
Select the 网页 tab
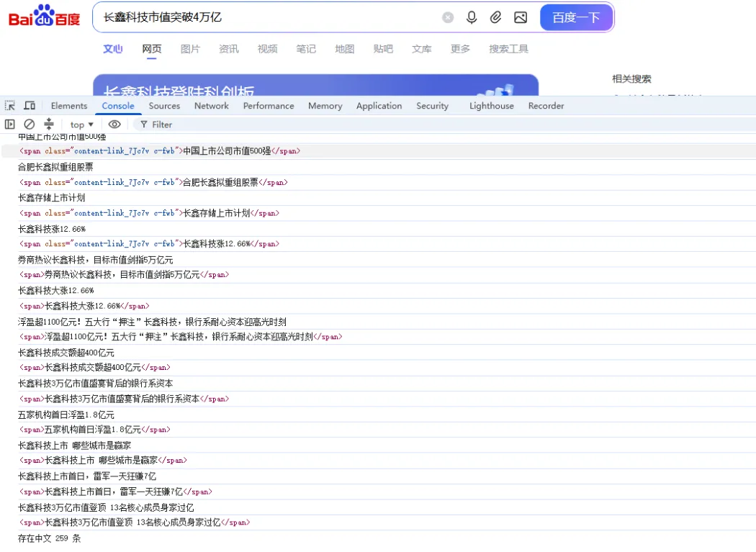152,49
